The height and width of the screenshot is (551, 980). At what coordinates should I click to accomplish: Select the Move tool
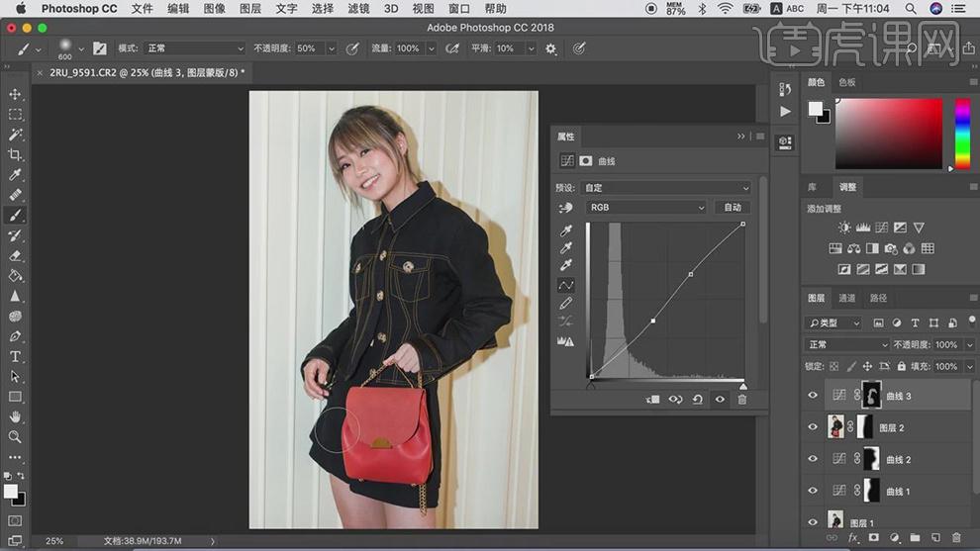[15, 94]
